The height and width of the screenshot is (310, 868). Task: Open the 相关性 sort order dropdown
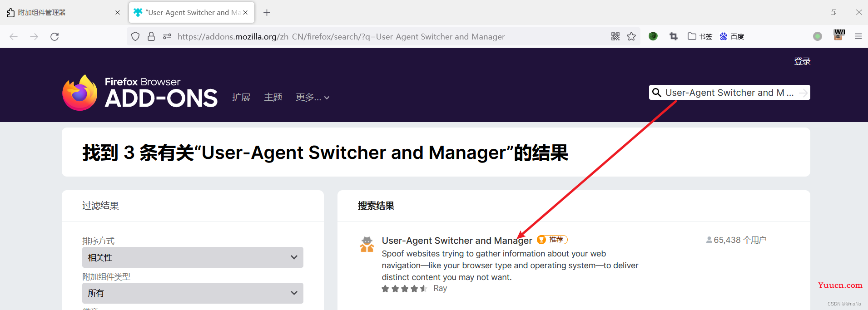point(193,257)
